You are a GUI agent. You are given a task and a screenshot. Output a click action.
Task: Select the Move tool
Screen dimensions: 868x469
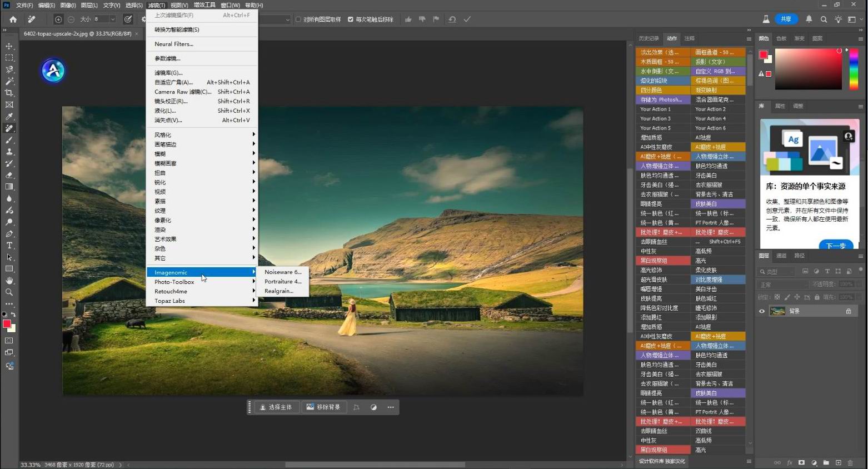click(9, 46)
